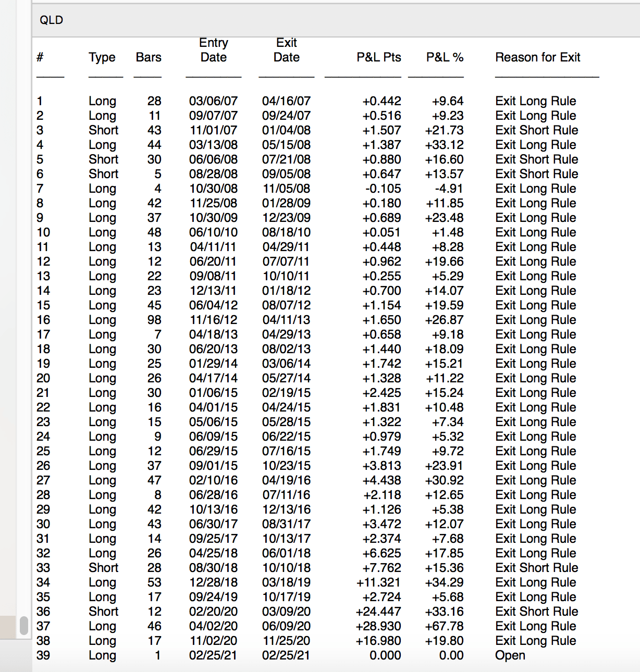The image size is (640, 672).
Task: Click the Type column header
Action: pyautogui.click(x=102, y=57)
